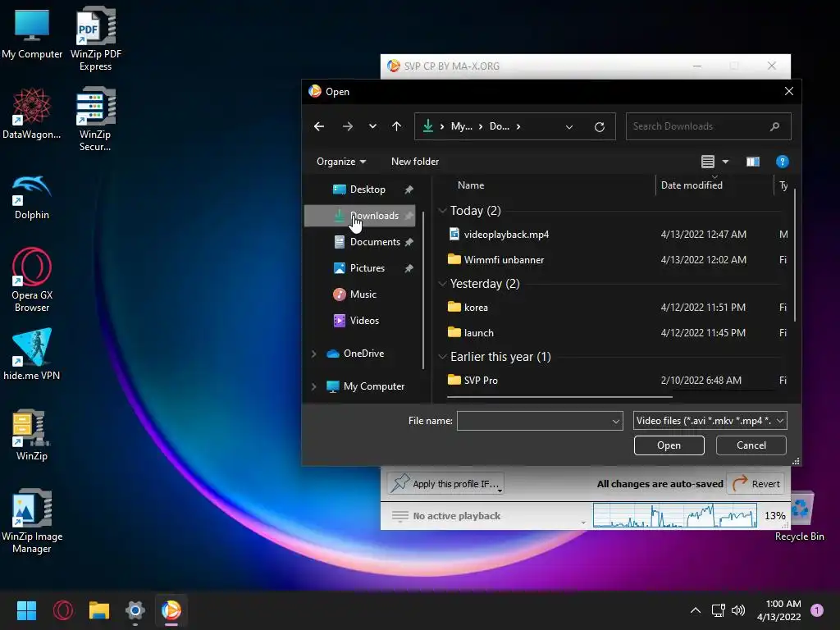Collapse the Yesterday group
Screen dimensions: 840x630
click(442, 283)
